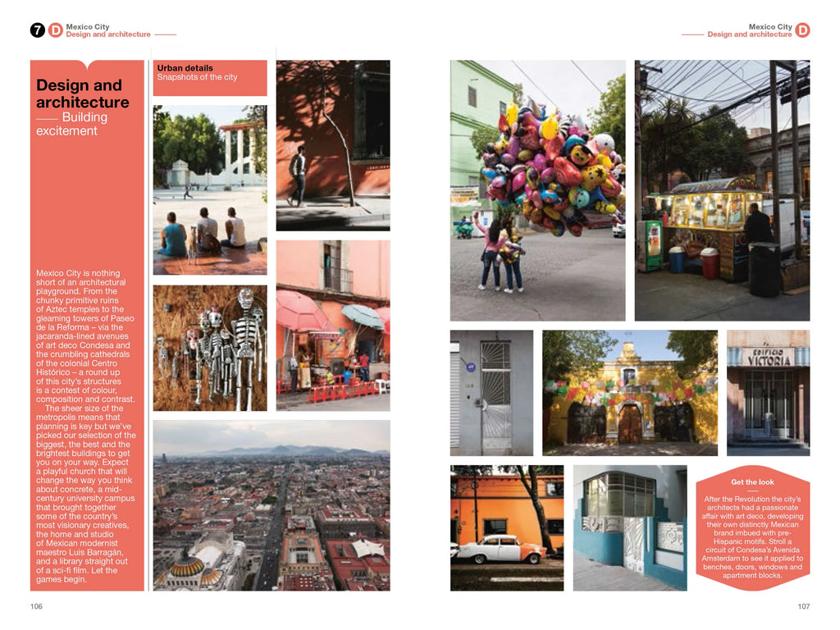Click the red D icon on right page header

(802, 30)
